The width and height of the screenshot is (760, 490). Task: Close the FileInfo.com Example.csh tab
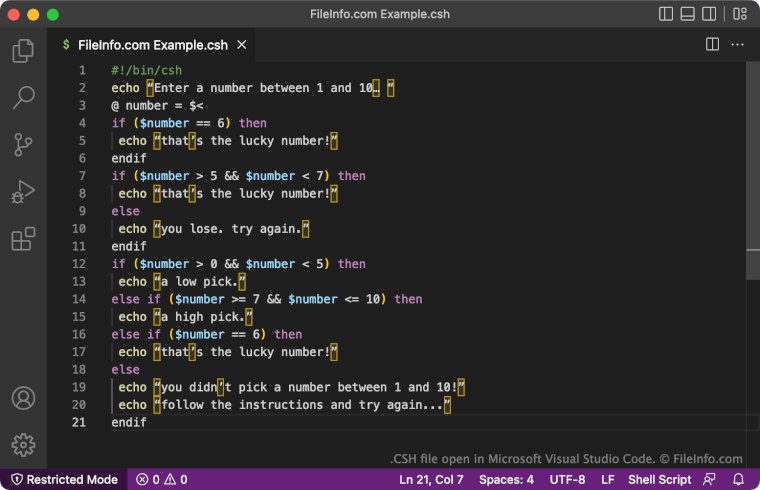tap(242, 45)
